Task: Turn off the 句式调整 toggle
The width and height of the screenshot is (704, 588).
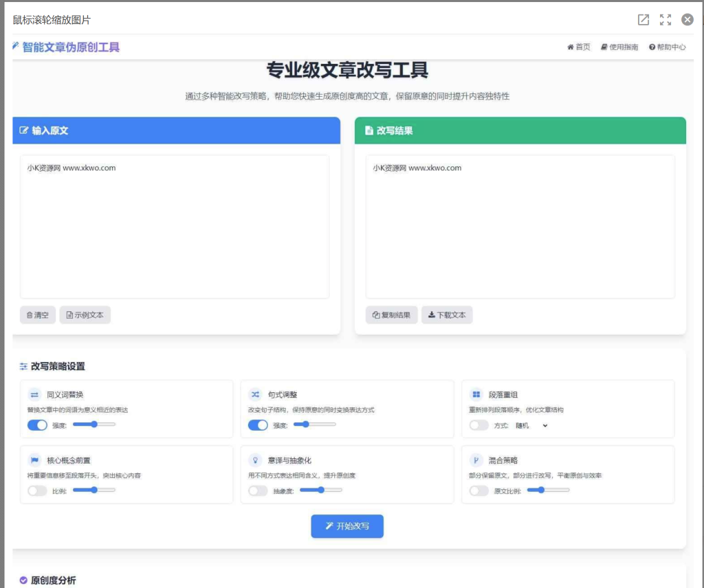Action: point(258,425)
